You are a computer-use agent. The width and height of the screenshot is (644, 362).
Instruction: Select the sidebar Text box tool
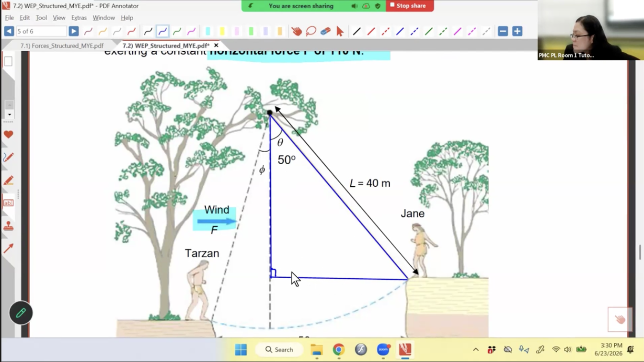8,203
